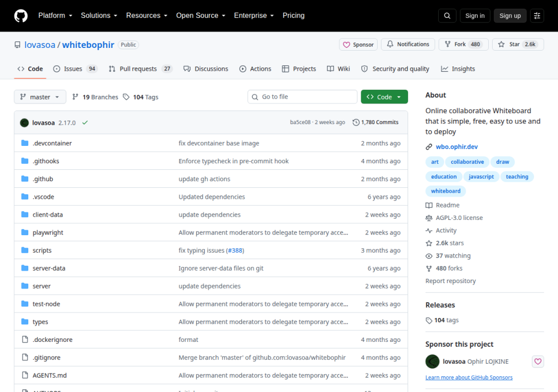Screen dimensions: 558x392
Task: Click the Notifications bell button
Action: click(408, 45)
